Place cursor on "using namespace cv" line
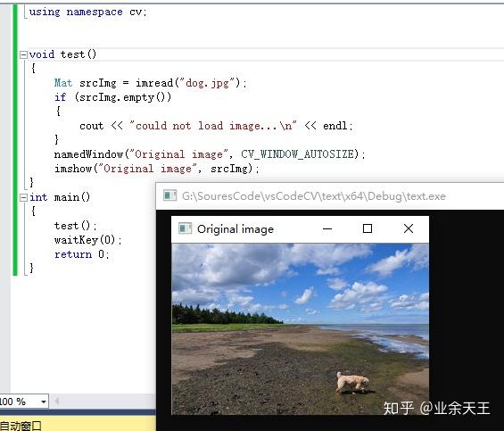The height and width of the screenshot is (431, 504). point(87,12)
